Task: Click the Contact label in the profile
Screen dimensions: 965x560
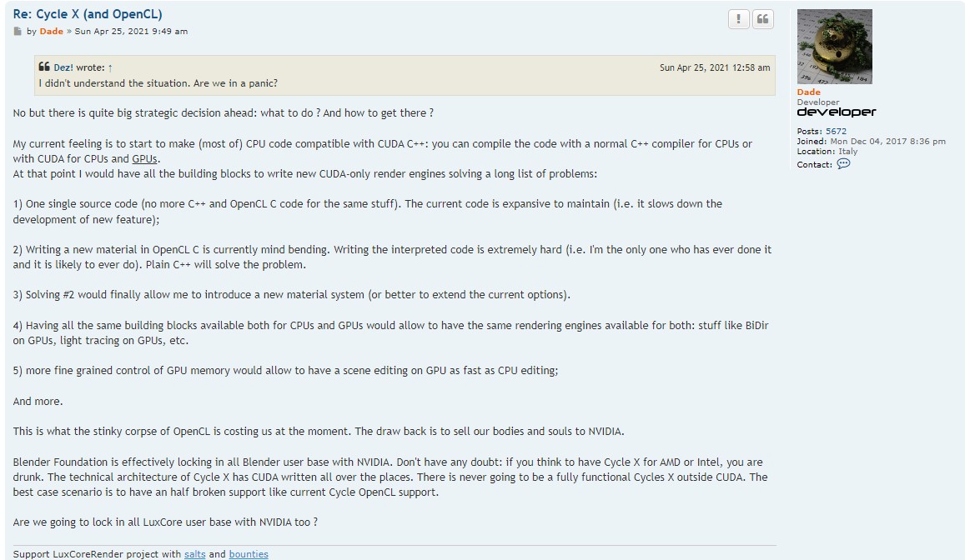Action: point(814,165)
